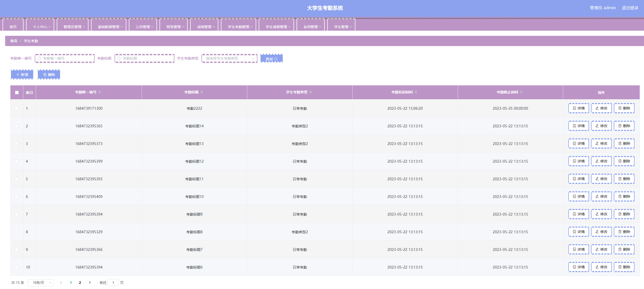The height and width of the screenshot is (289, 644).
Task: Open the 首页 menu tab
Action: (x=13, y=27)
